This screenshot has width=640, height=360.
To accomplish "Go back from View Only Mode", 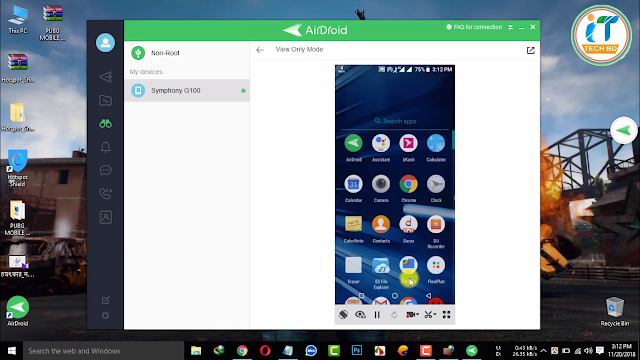I will [260, 50].
